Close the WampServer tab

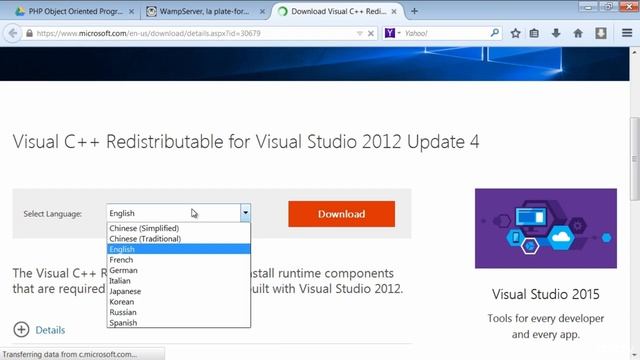click(262, 11)
